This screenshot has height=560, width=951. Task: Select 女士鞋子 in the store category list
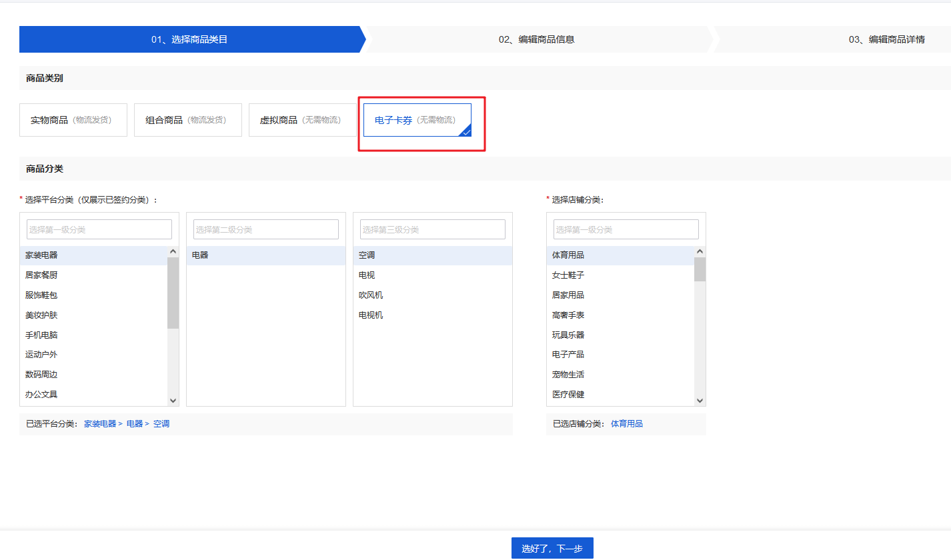coord(620,275)
